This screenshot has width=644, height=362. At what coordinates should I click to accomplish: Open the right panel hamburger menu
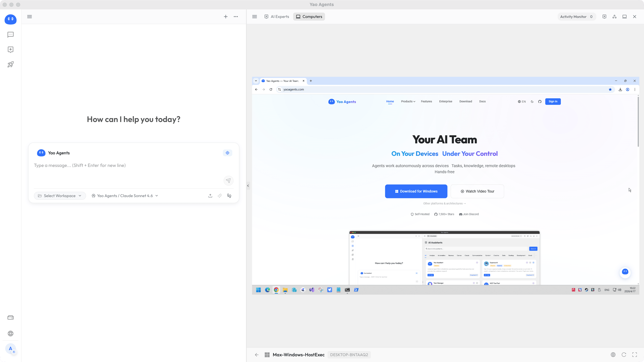[255, 16]
